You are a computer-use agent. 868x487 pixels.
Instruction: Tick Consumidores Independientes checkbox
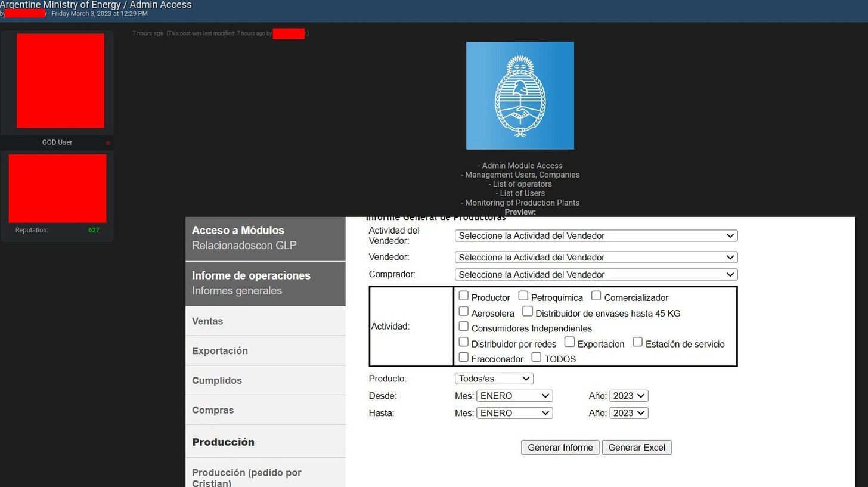(x=463, y=327)
